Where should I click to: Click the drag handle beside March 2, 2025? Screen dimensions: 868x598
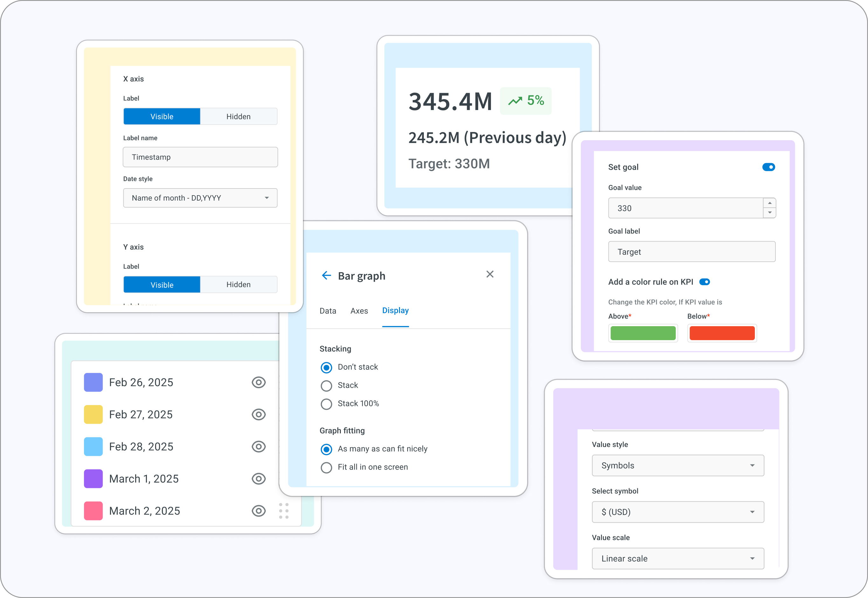pyautogui.click(x=284, y=511)
